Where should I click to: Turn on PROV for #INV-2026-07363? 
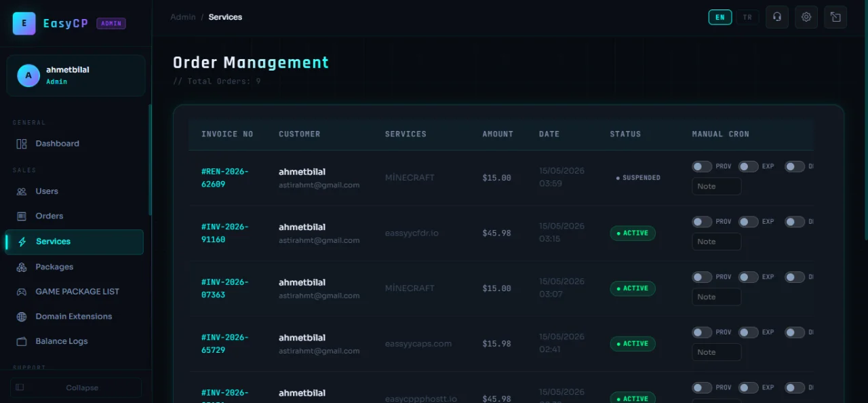point(702,277)
